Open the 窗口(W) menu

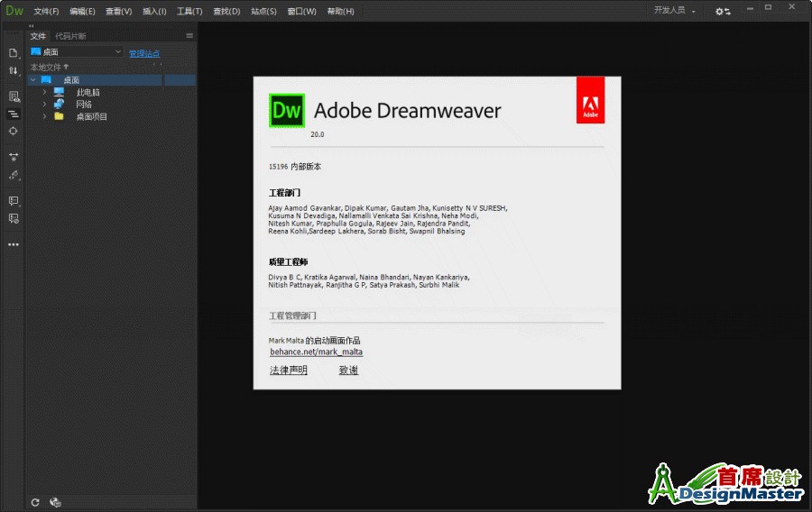(302, 11)
